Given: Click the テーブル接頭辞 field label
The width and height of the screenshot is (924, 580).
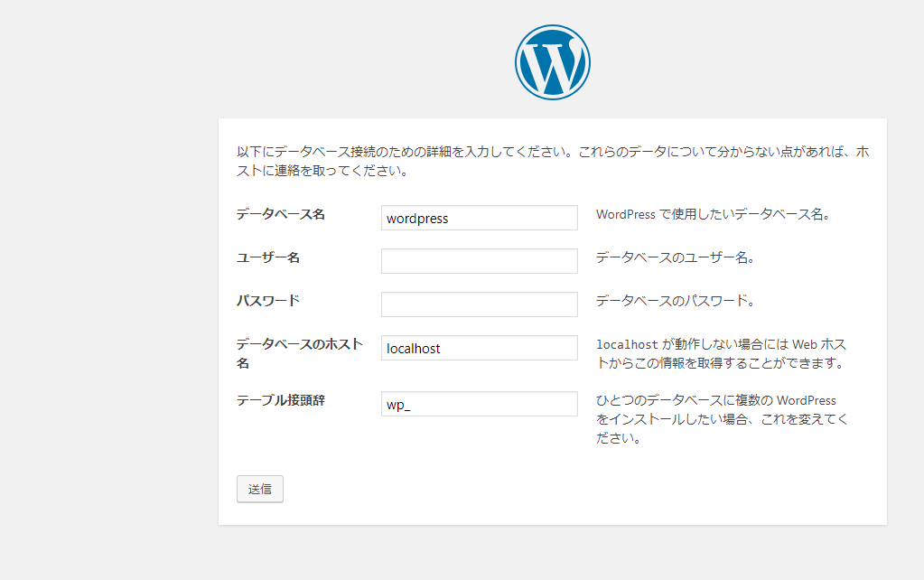Looking at the screenshot, I should pos(280,400).
